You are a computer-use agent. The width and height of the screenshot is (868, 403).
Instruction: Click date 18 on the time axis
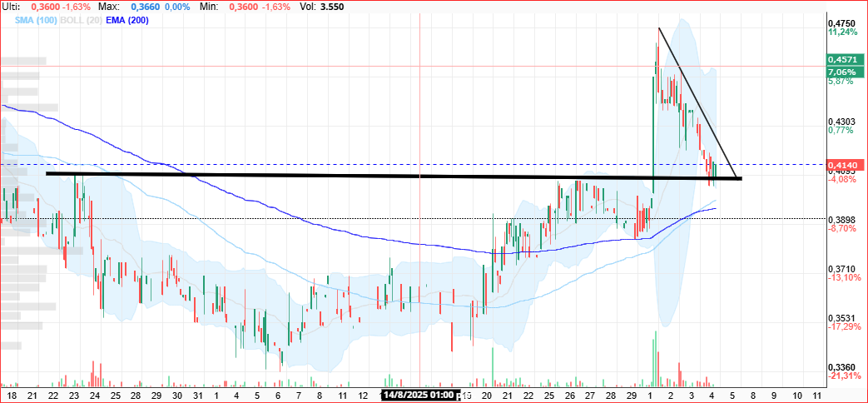click(x=12, y=396)
